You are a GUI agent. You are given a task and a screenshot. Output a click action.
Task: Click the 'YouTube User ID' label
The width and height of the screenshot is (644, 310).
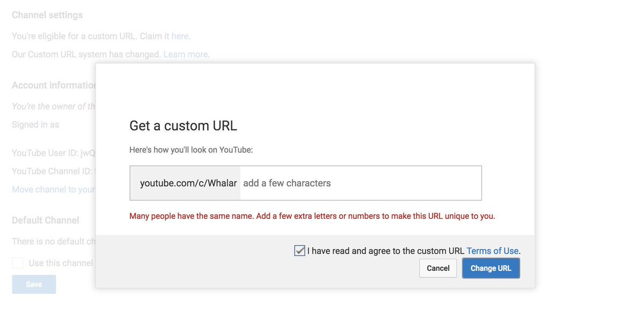click(x=45, y=153)
